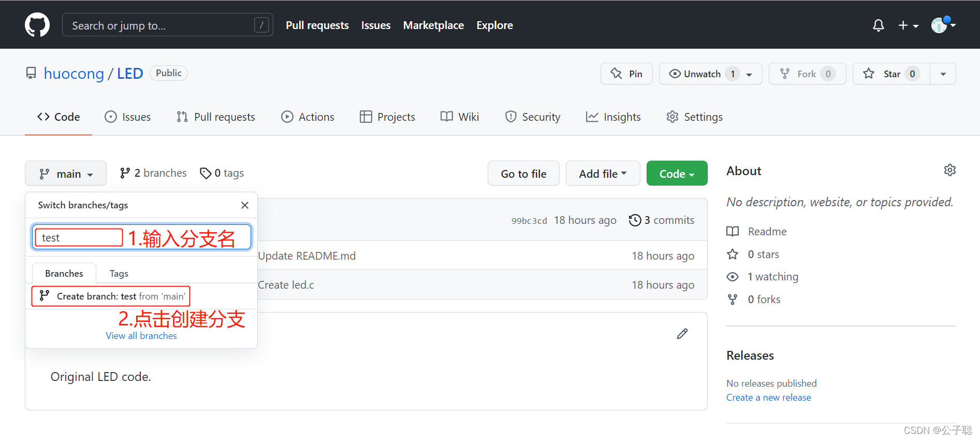
Task: Open the GitHub home logo
Action: [37, 25]
